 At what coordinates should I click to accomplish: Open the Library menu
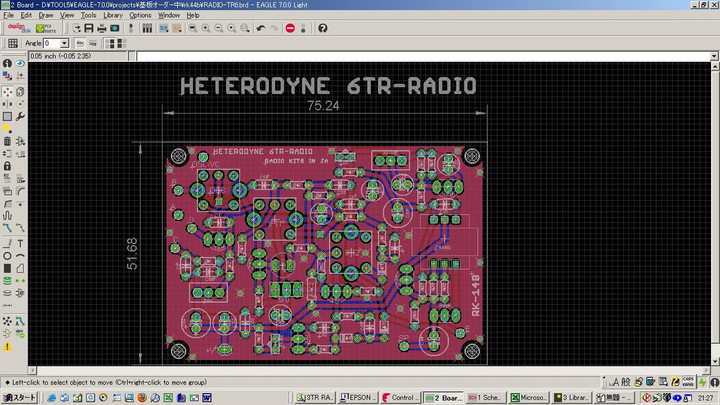113,16
